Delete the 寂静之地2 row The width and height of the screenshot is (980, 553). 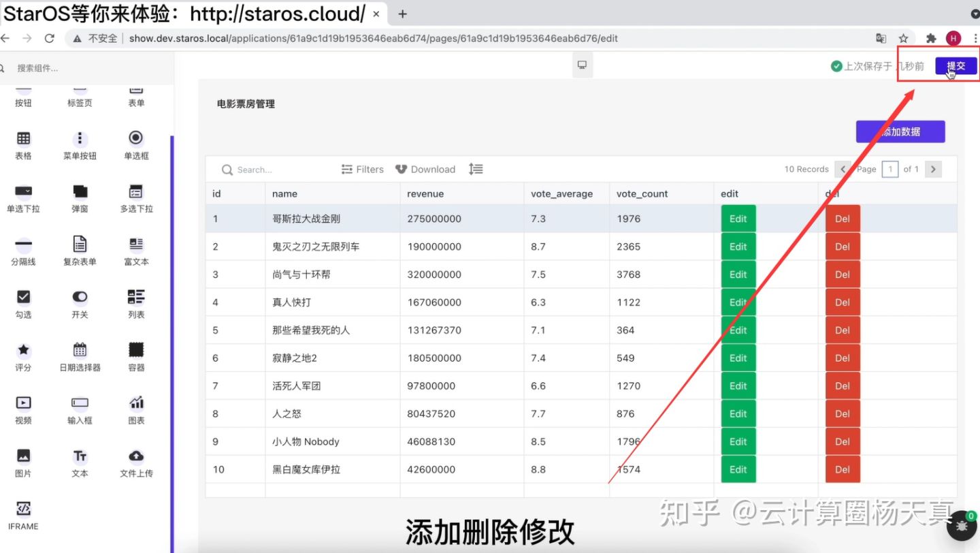843,358
